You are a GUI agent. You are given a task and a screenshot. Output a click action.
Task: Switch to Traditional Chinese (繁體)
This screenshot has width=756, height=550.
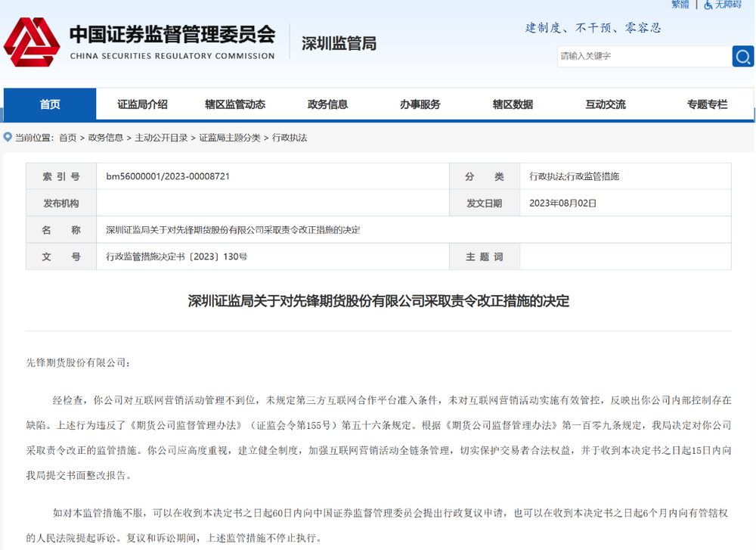(x=680, y=5)
